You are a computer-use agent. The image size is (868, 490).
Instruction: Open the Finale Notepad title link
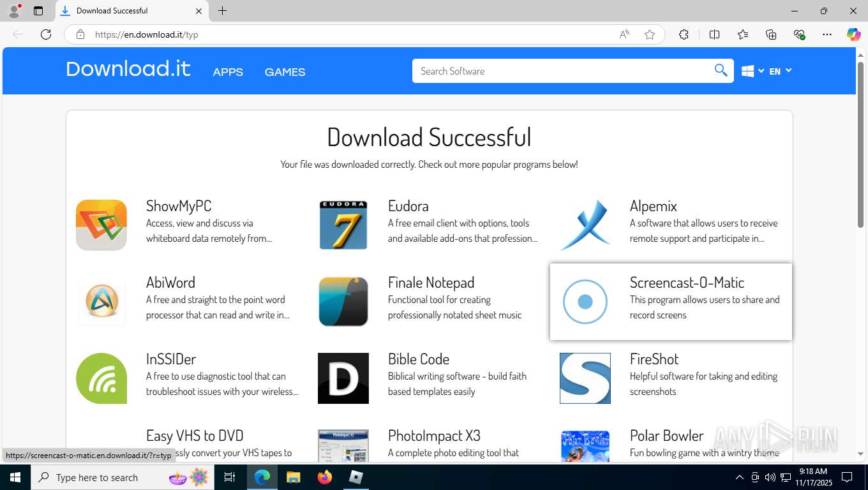tap(431, 282)
